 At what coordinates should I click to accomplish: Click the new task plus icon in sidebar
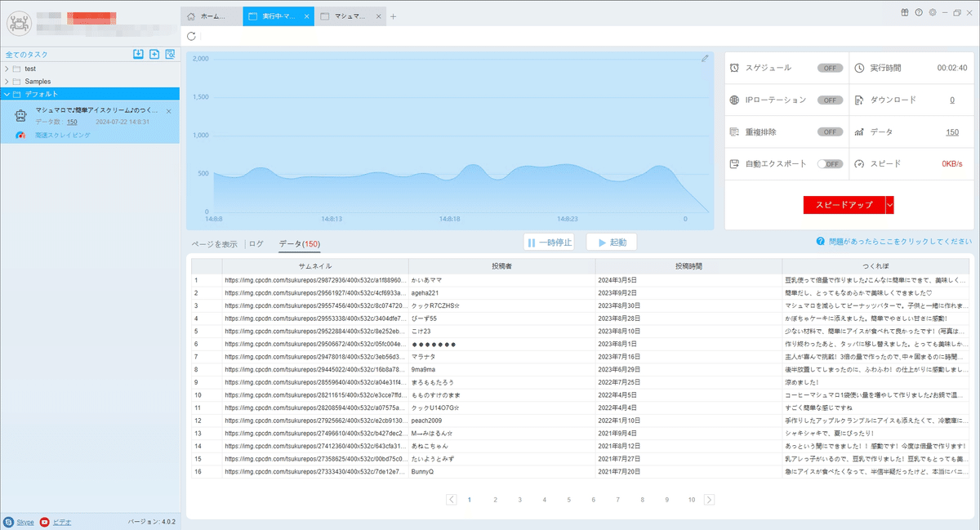click(154, 54)
